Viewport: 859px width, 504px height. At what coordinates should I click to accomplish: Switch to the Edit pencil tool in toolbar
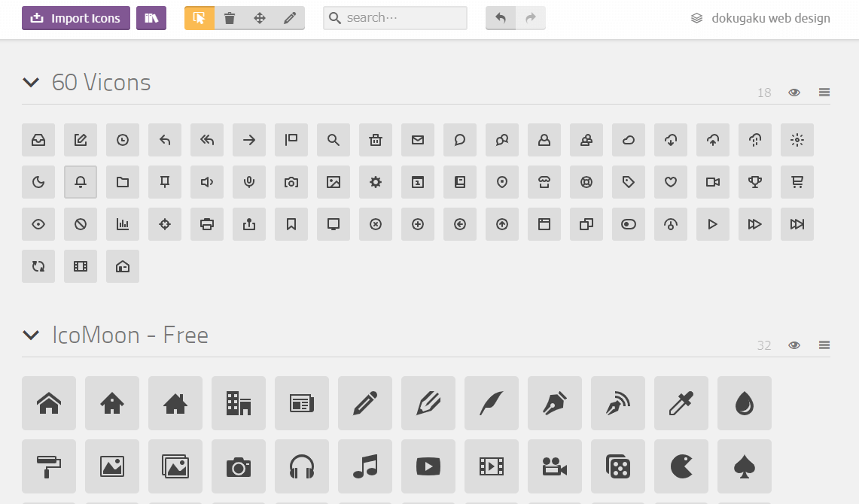click(x=290, y=18)
